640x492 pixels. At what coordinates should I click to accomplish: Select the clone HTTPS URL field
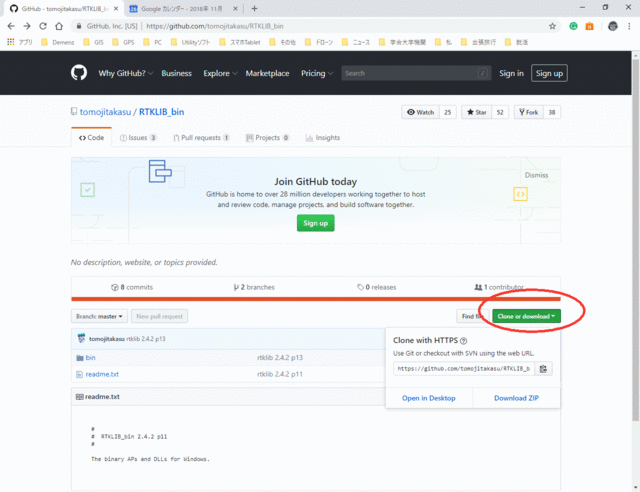[464, 369]
